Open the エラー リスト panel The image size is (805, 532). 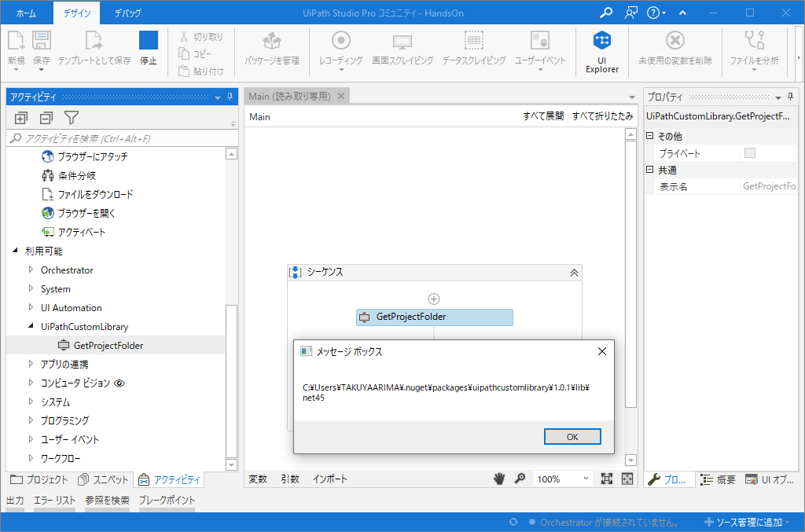pos(54,501)
